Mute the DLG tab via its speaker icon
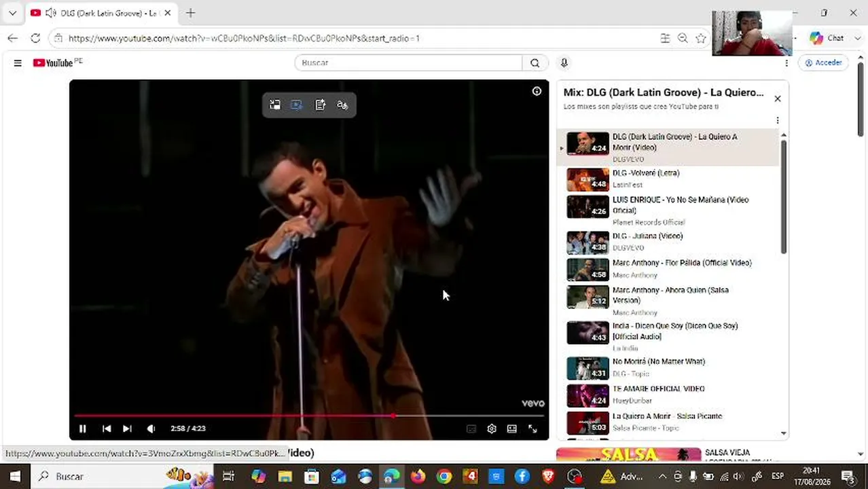Screen dimensions: 868x489 50,13
